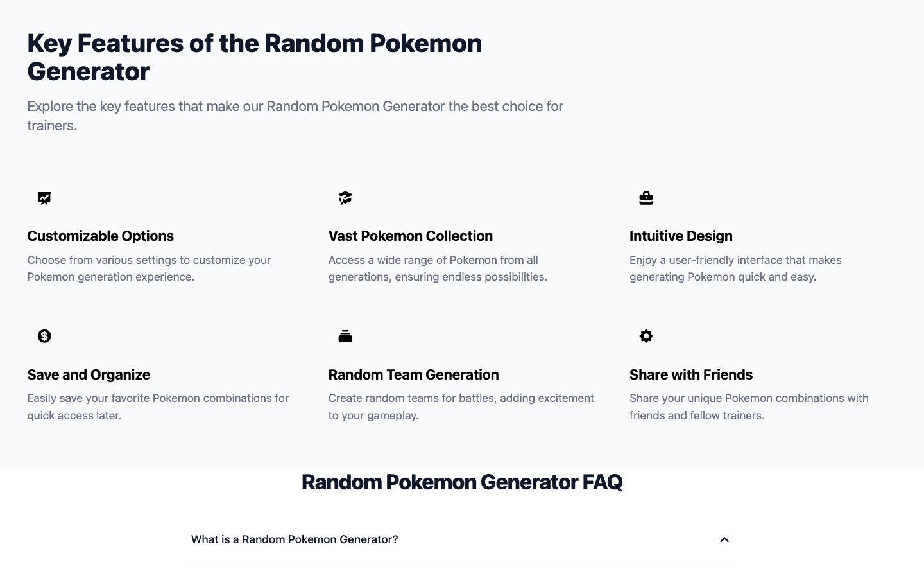Screen dimensions: 924x578
Task: Click the 'Random Team Generation' heading
Action: (x=413, y=374)
